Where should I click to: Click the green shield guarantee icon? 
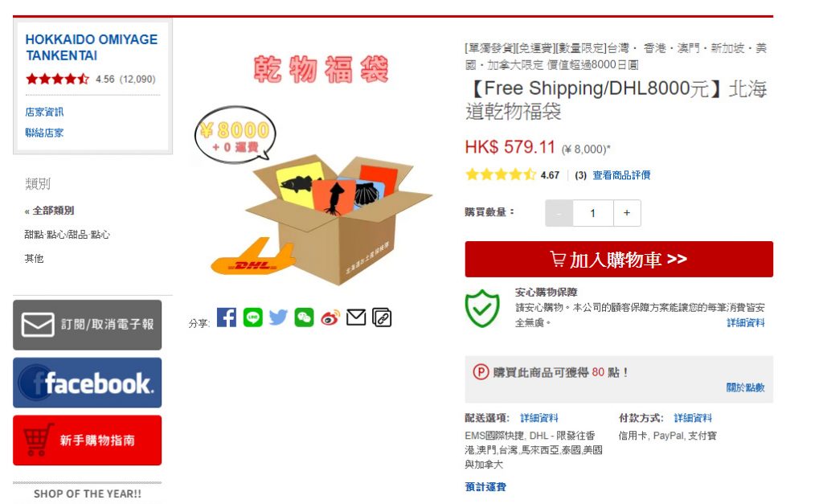pyautogui.click(x=482, y=309)
